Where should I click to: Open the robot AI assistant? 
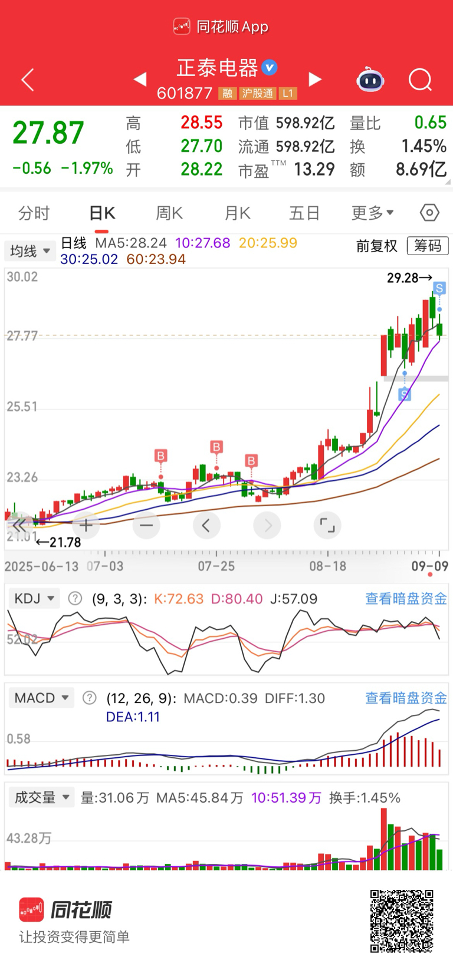(x=370, y=80)
